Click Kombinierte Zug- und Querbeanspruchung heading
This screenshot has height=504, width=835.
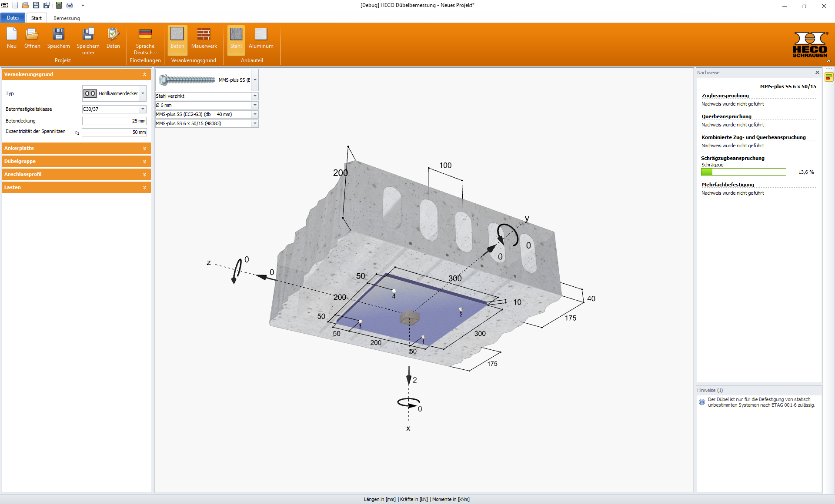(x=753, y=137)
